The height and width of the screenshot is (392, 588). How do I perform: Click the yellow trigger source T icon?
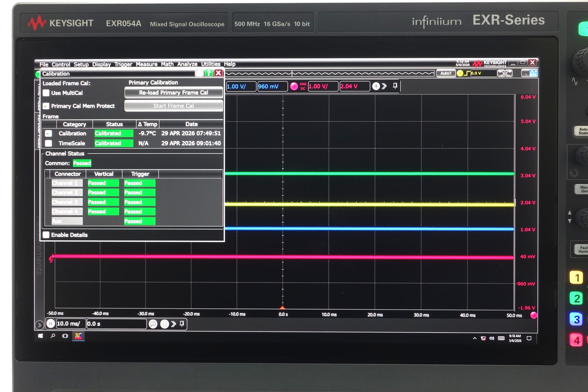pos(460,74)
